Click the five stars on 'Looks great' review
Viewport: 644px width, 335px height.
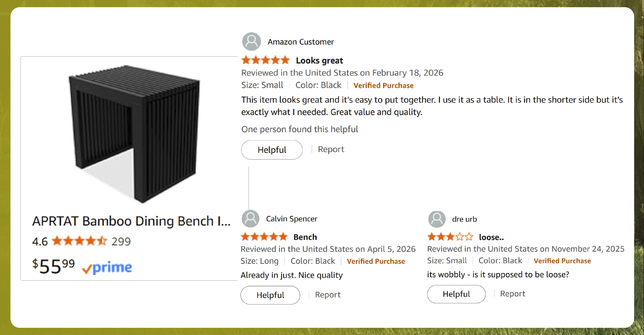tap(265, 60)
